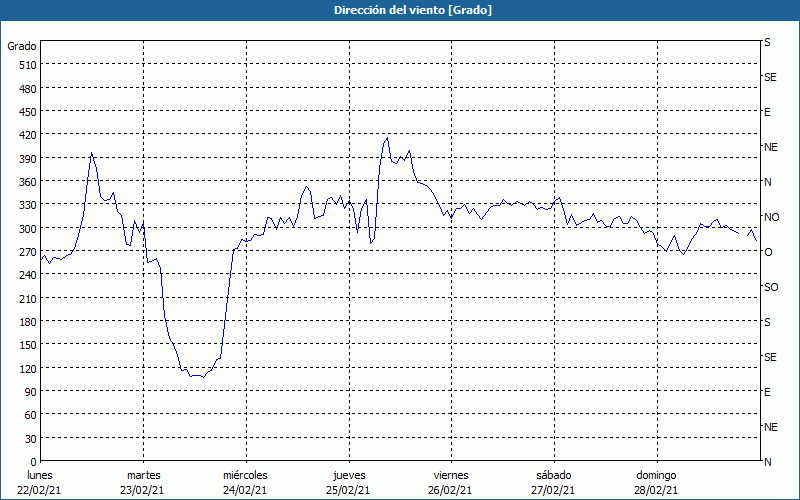Click the 'O' compass label at 270
This screenshot has height=500, width=800.
tap(768, 253)
